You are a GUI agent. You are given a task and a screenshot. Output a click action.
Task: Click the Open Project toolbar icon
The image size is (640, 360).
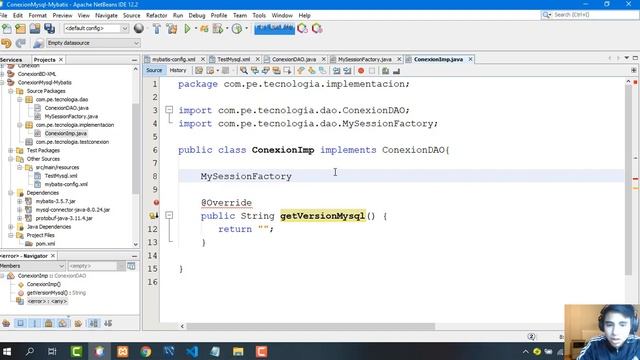click(35, 29)
